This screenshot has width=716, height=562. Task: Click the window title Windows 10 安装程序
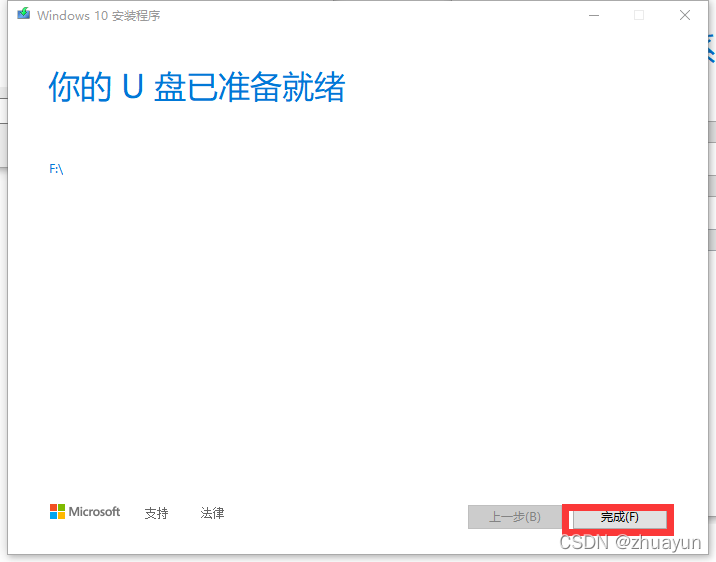99,16
